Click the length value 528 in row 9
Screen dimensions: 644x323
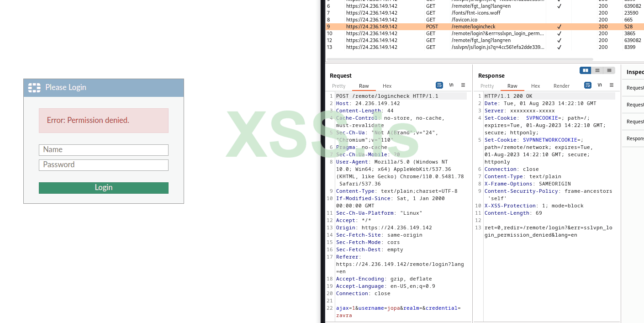pos(628,26)
